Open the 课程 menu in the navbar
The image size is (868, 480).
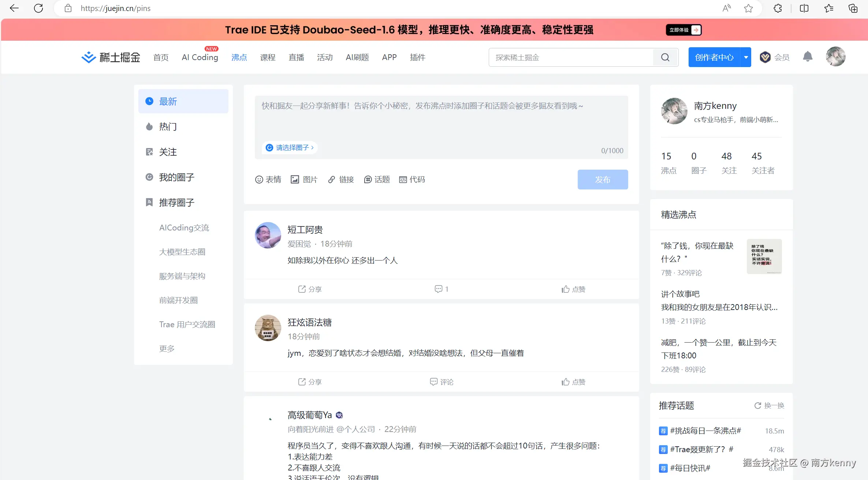pos(268,57)
